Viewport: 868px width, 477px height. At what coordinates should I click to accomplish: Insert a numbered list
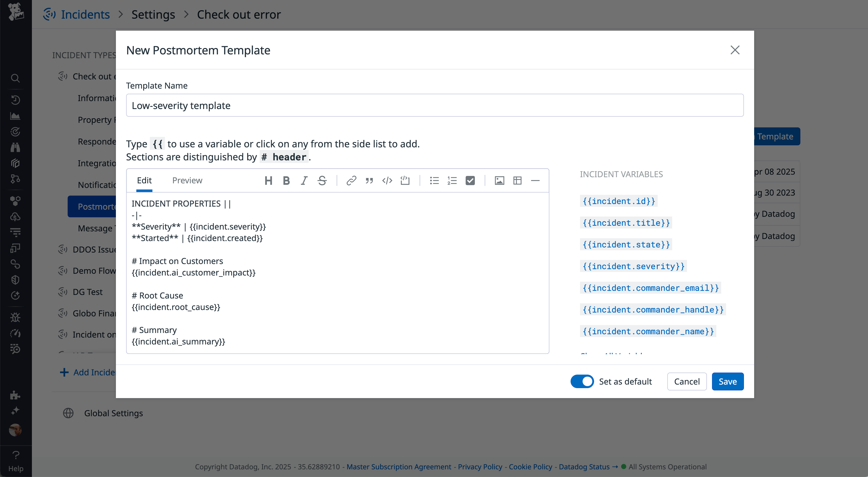coord(452,181)
